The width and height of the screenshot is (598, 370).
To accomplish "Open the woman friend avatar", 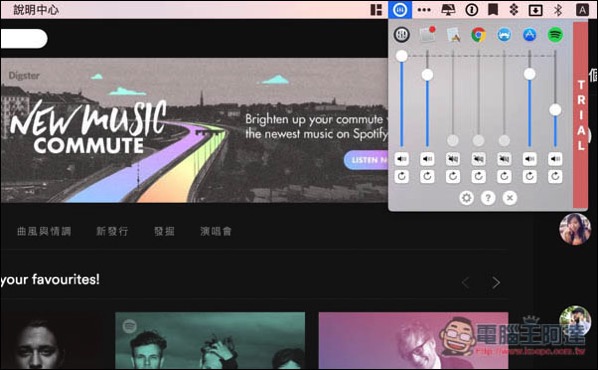I will pyautogui.click(x=575, y=229).
